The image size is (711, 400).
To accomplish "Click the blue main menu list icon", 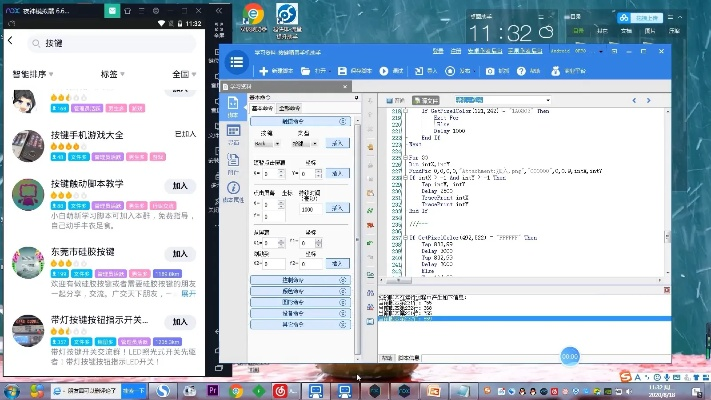I will pos(237,63).
